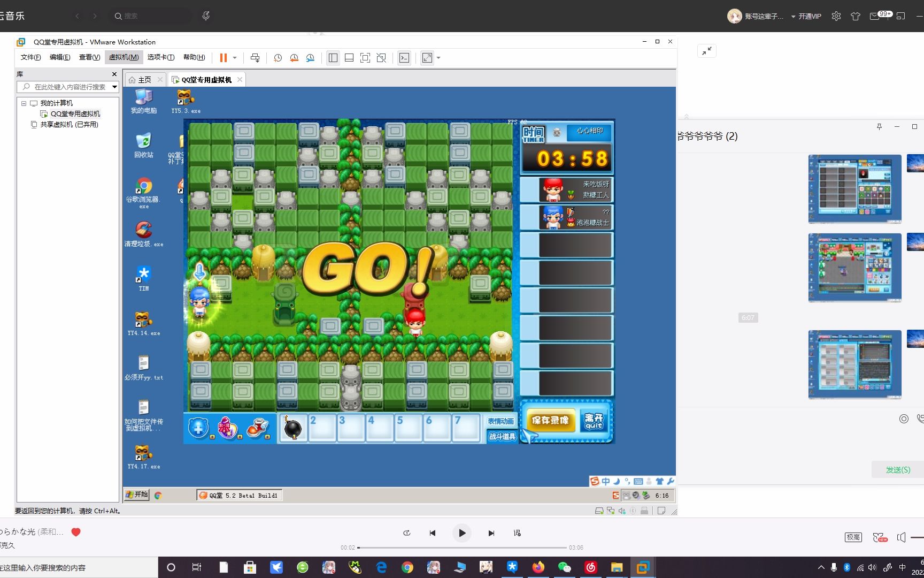Click the 开始 start button in guest
The image size is (924, 578).
coord(137,495)
